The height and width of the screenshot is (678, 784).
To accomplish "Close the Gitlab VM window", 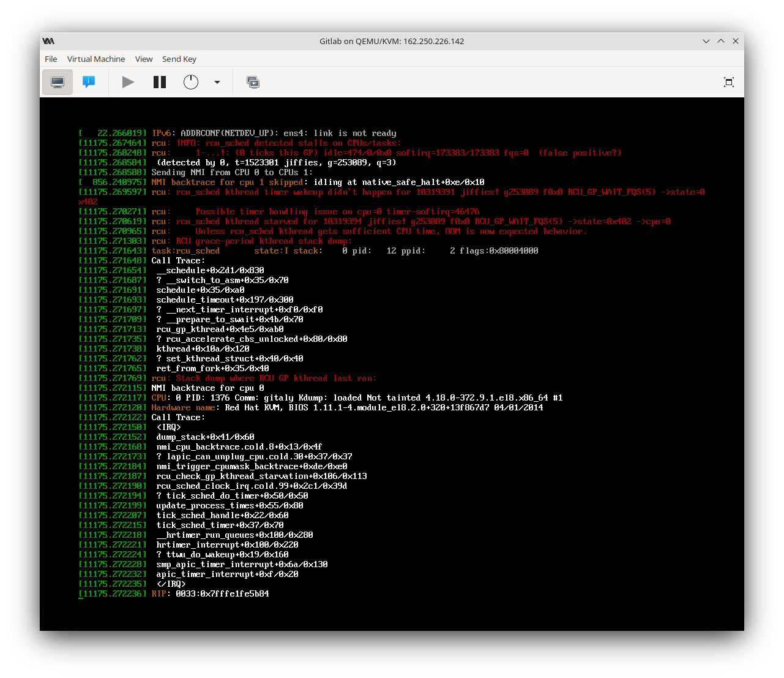I will pyautogui.click(x=736, y=41).
